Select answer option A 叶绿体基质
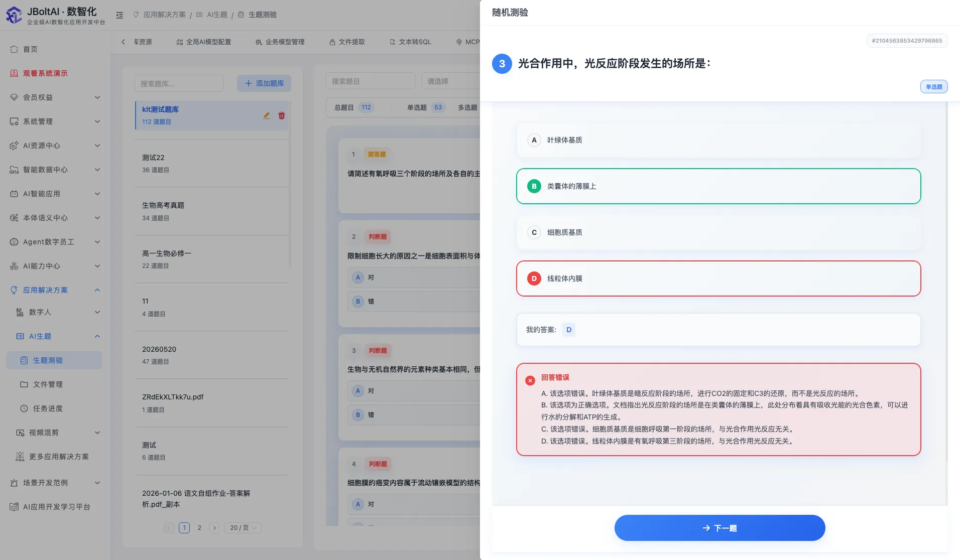The height and width of the screenshot is (560, 960). click(718, 140)
